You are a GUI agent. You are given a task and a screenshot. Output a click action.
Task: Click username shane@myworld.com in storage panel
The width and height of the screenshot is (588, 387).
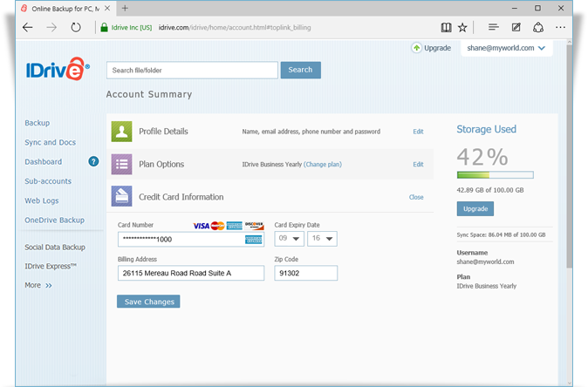[x=485, y=261]
